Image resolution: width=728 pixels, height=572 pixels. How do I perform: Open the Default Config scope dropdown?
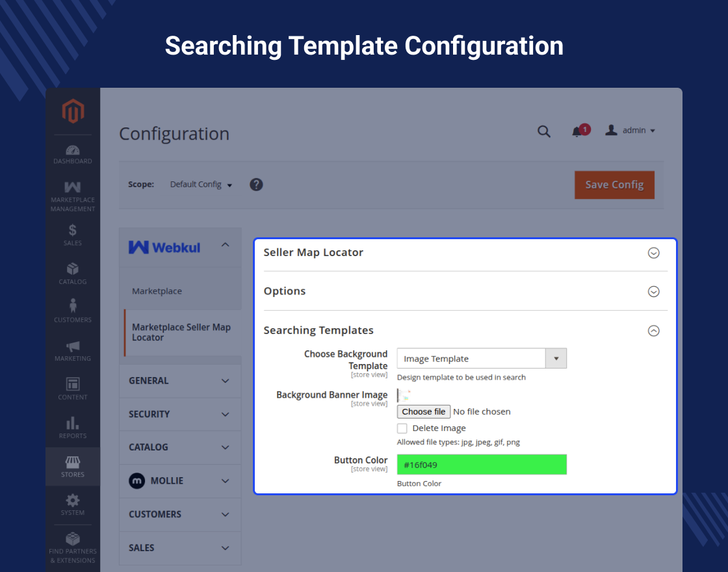pyautogui.click(x=201, y=185)
